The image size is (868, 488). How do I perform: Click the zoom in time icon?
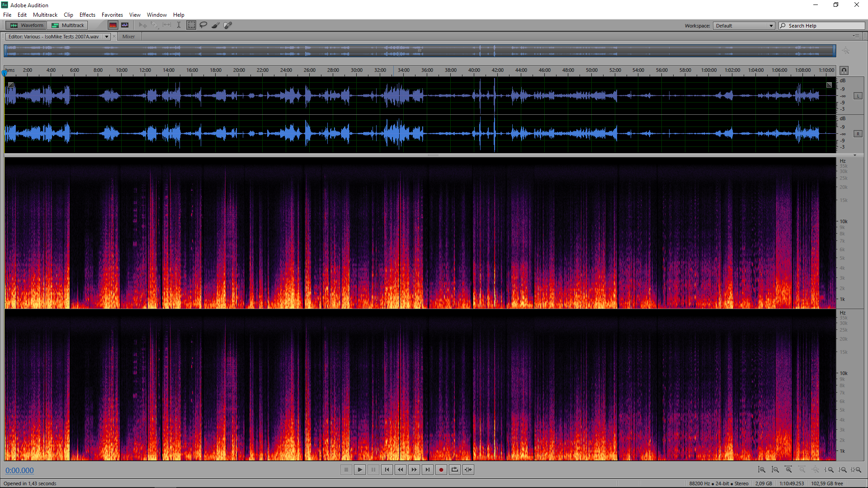click(x=788, y=470)
